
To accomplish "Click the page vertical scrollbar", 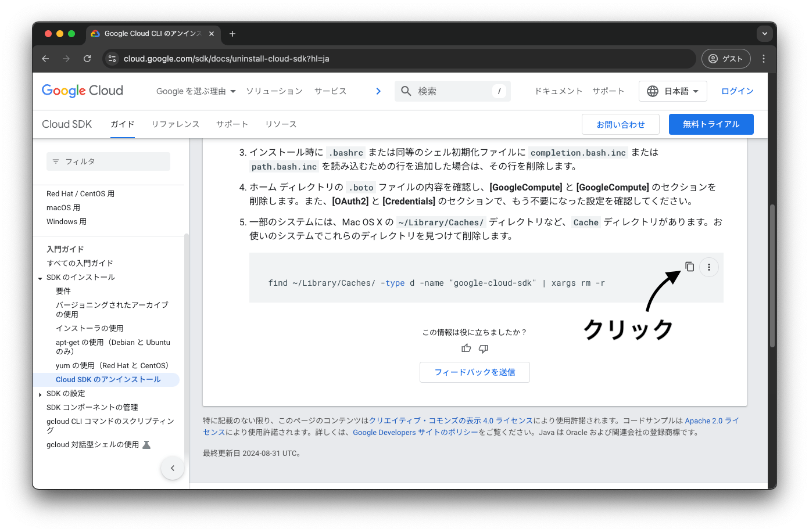I will point(772,276).
